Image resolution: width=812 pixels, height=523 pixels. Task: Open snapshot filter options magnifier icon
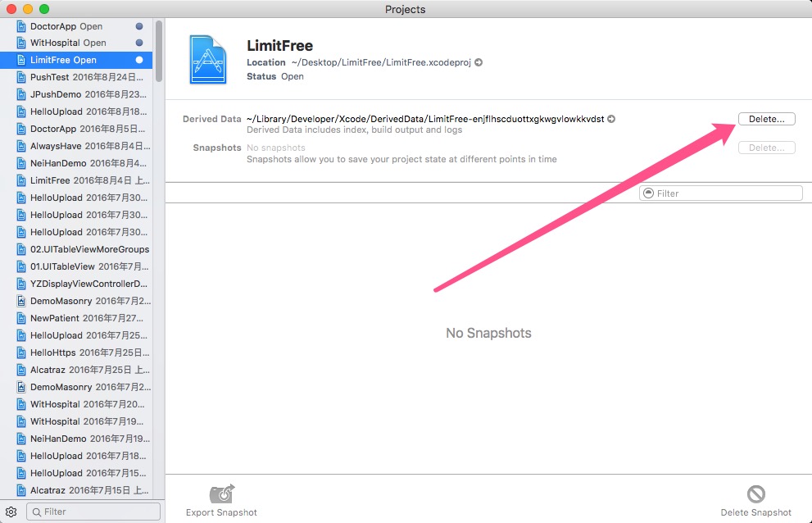click(648, 193)
